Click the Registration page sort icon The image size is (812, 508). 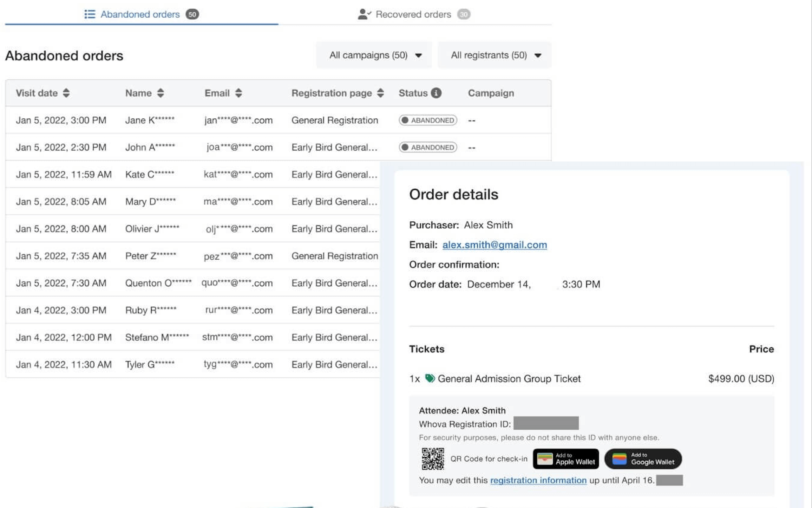381,93
